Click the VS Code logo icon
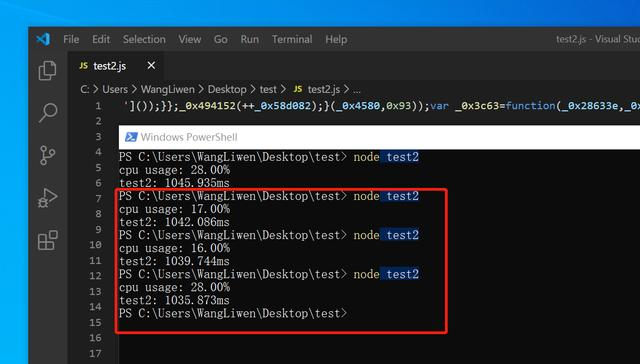 click(43, 39)
